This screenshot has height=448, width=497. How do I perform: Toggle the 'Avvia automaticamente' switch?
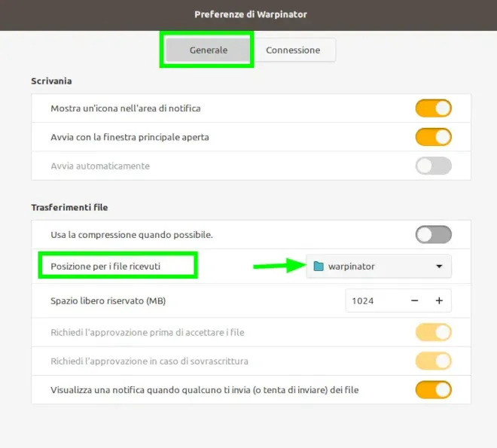point(433,166)
